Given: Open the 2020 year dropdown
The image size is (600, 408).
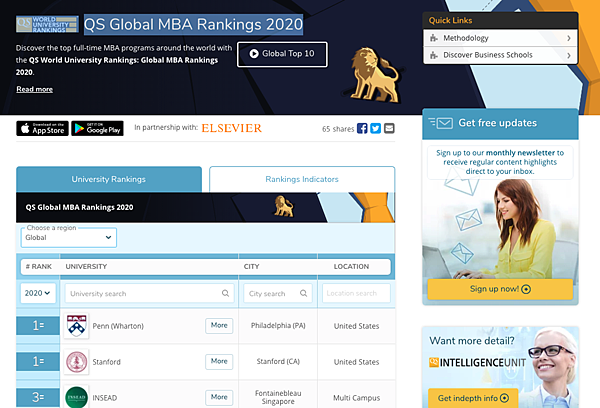Looking at the screenshot, I should pos(38,293).
